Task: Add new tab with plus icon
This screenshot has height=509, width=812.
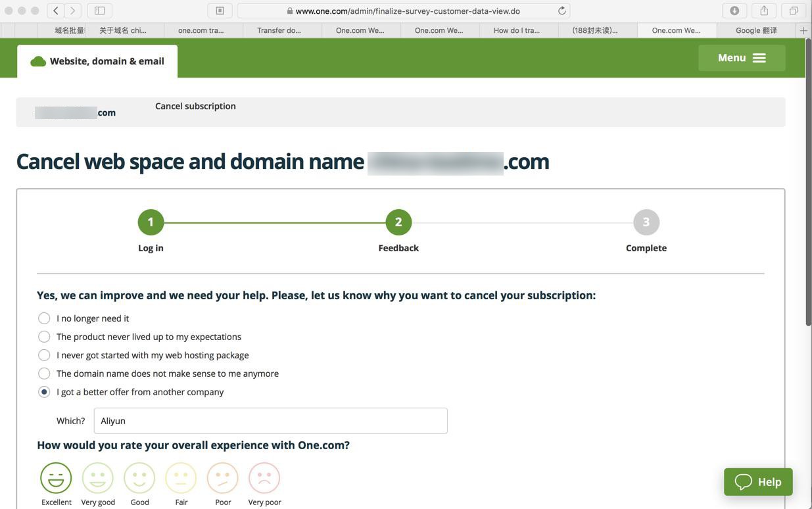Action: (x=803, y=30)
